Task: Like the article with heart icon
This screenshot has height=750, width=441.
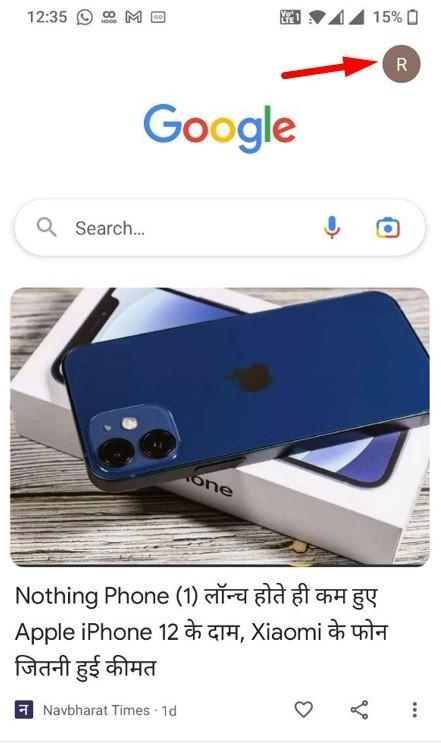Action: 303,709
